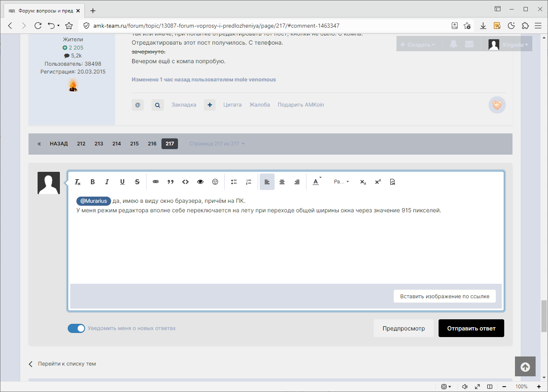Insert a code block
Screen dimensions: 548x392
(185, 182)
